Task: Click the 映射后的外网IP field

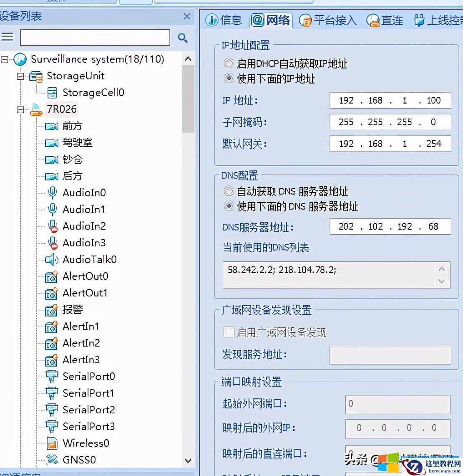Action: click(398, 429)
